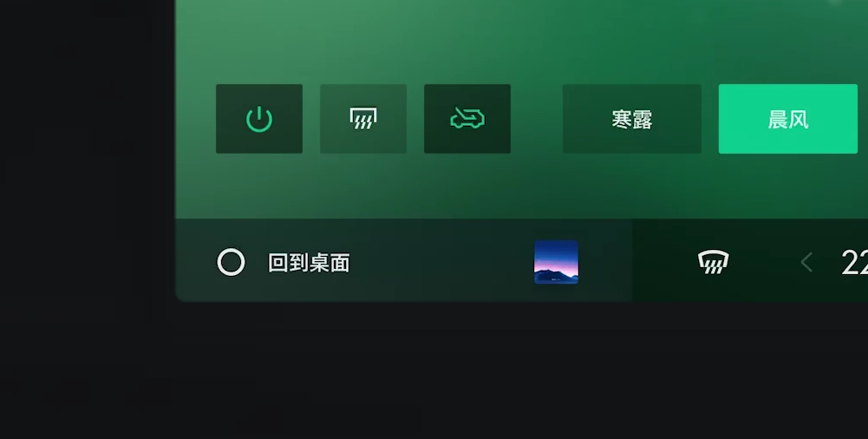Select the 晨风 climate mode

click(x=787, y=119)
